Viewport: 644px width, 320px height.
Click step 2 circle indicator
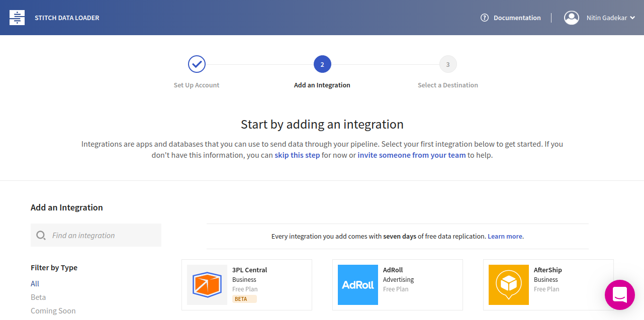[322, 64]
